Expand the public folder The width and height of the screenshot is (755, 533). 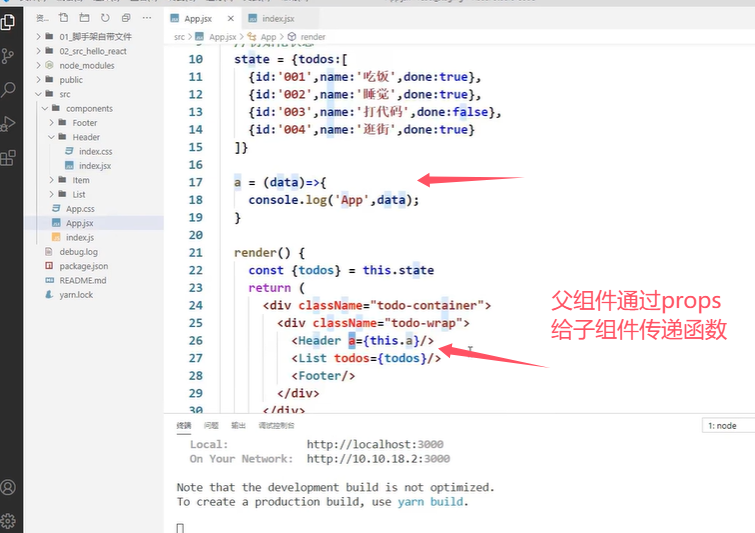tap(71, 80)
